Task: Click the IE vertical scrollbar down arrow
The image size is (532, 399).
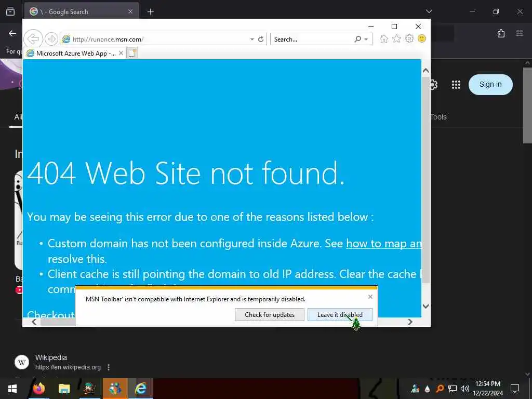Action: 425,306
